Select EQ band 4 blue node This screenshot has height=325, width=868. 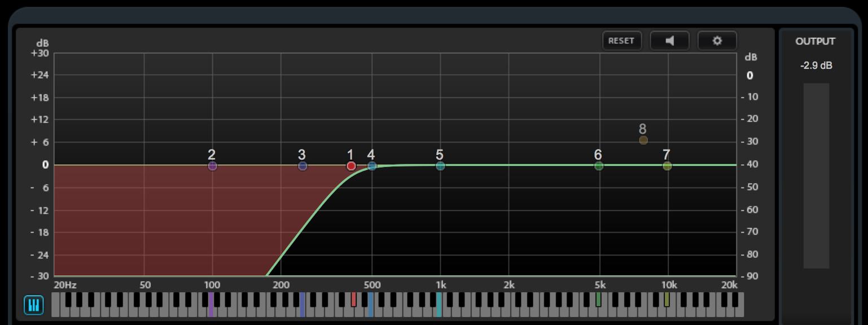coord(372,166)
